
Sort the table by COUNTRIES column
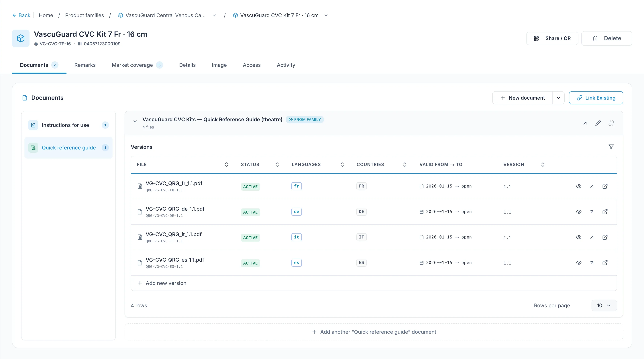click(x=405, y=165)
